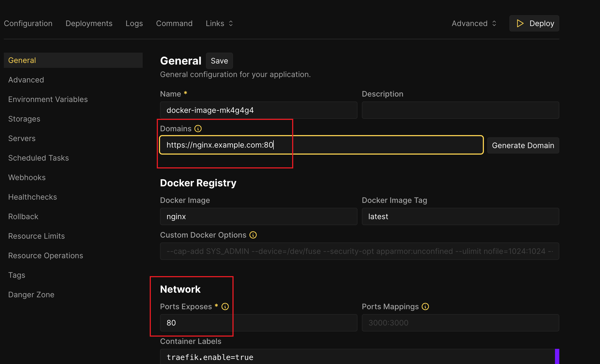
Task: Open the Advanced dropdown in top bar
Action: tap(474, 23)
